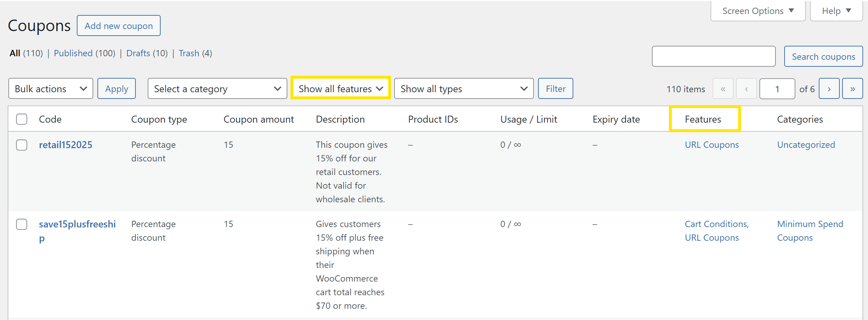This screenshot has width=868, height=320.
Task: Click the Apply bulk action button
Action: tap(117, 89)
